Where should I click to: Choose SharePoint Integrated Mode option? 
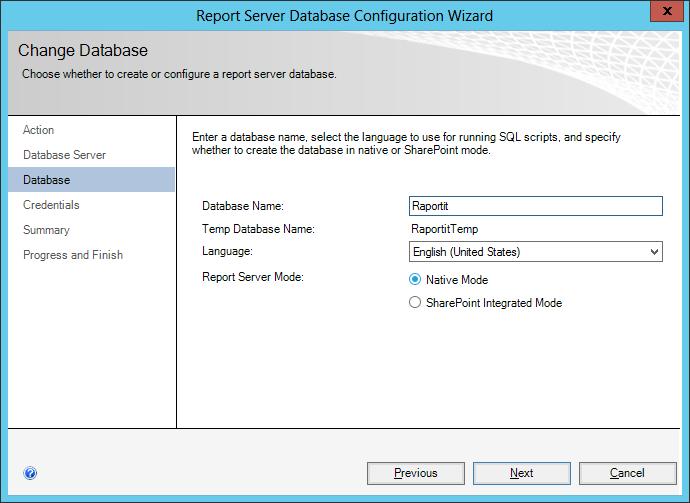[415, 302]
